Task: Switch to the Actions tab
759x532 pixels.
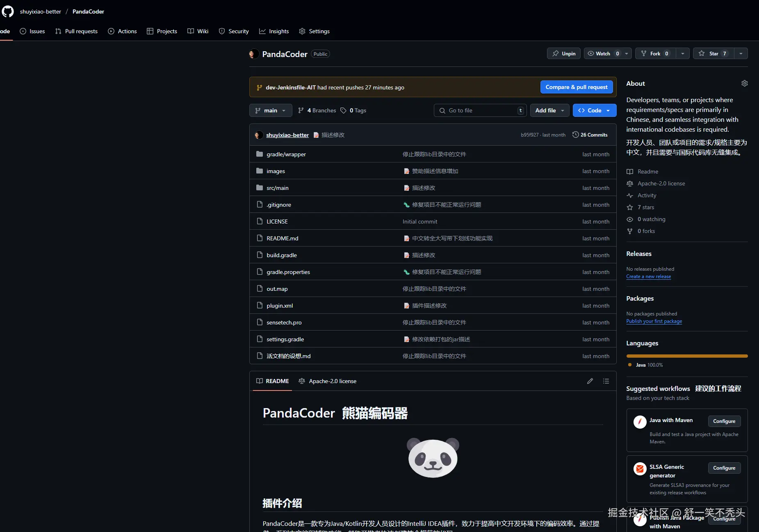Action: click(123, 31)
